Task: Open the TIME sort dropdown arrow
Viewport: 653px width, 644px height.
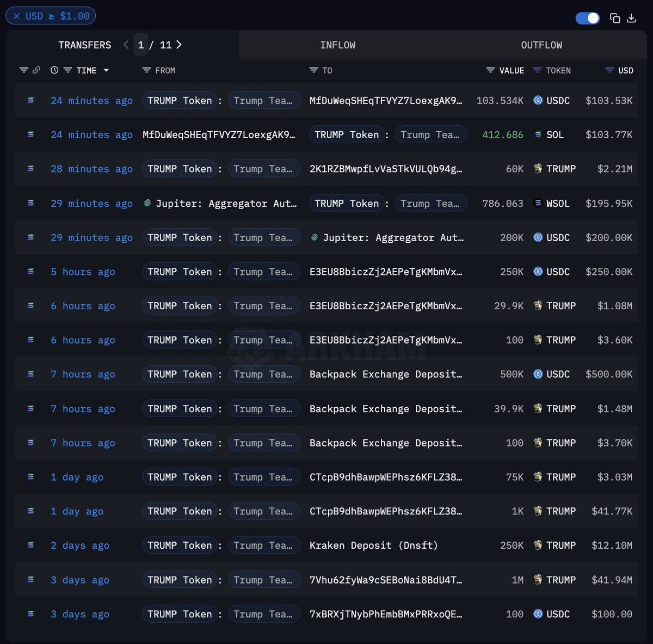Action: point(106,70)
